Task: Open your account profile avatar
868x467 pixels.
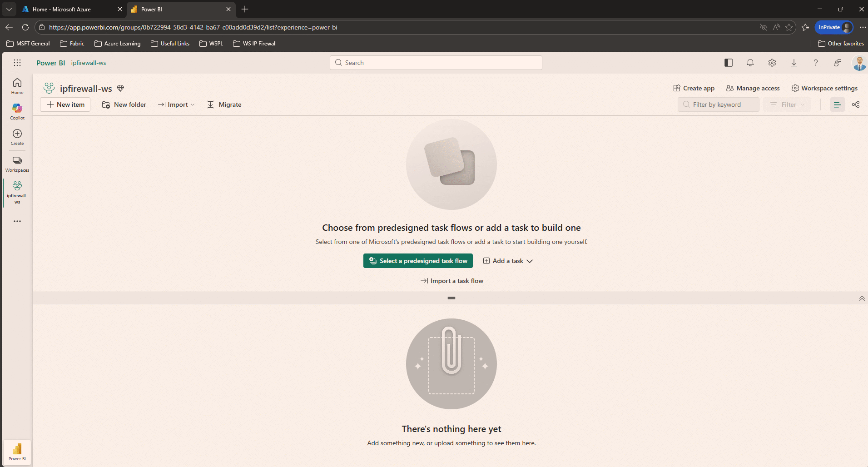Action: coord(860,63)
